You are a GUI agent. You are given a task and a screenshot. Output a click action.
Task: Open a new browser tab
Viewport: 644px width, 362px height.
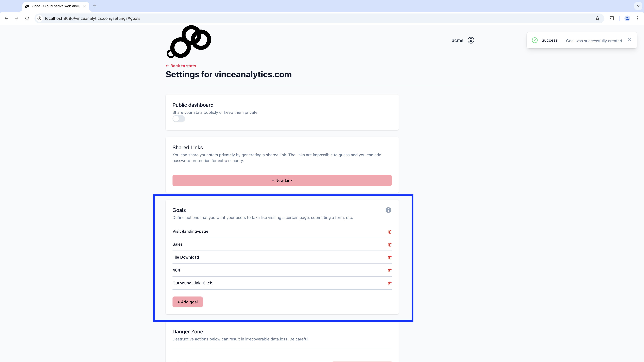(x=94, y=6)
